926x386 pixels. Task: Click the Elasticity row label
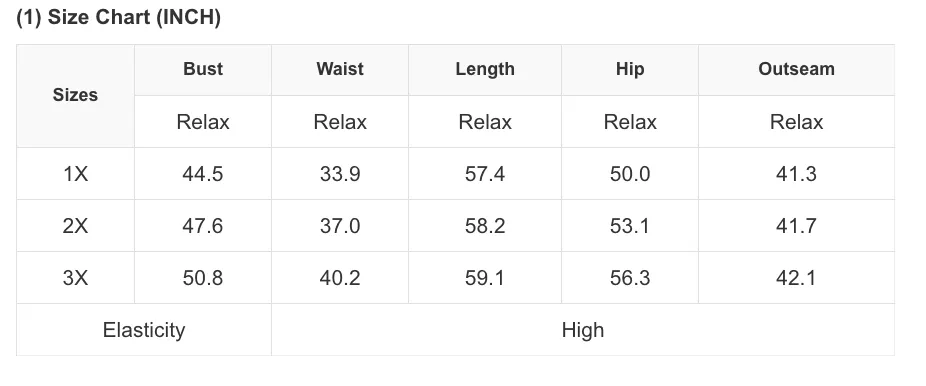coord(144,330)
